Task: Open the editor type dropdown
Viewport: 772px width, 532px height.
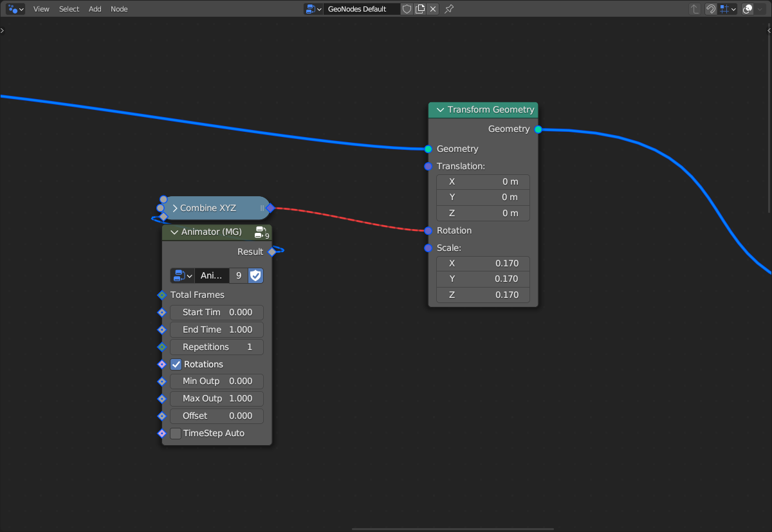Action: (15, 9)
